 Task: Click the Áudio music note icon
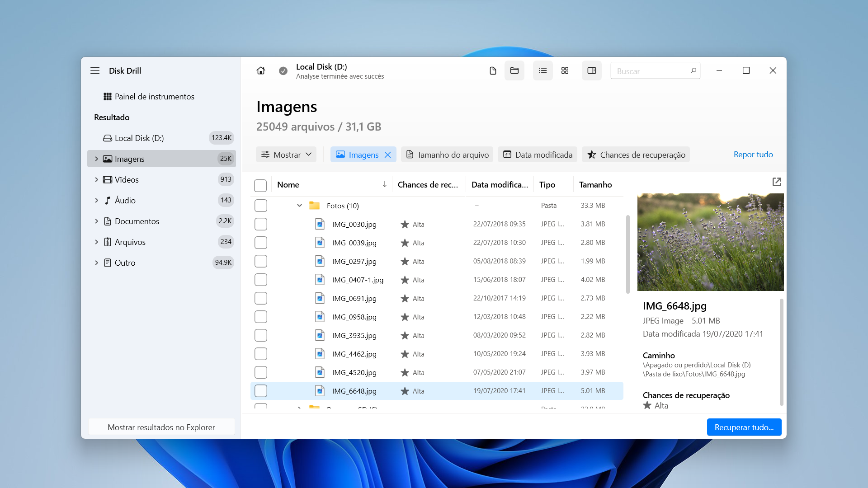[108, 201]
